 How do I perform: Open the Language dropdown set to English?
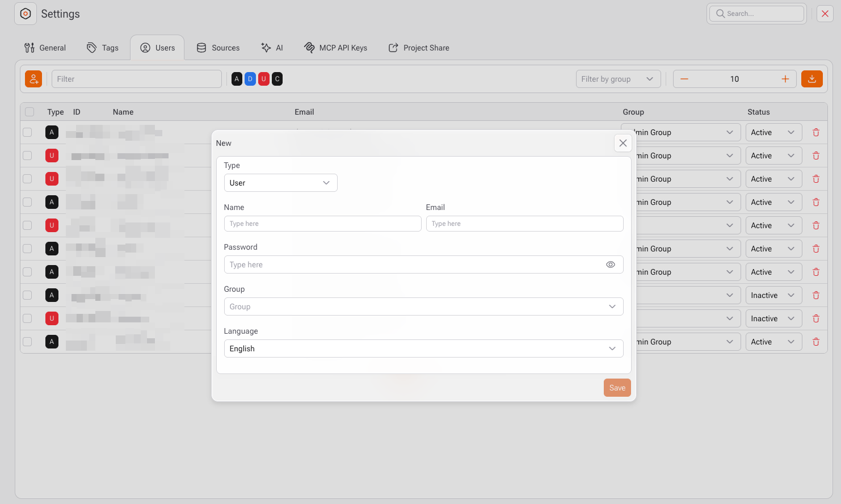tap(423, 348)
